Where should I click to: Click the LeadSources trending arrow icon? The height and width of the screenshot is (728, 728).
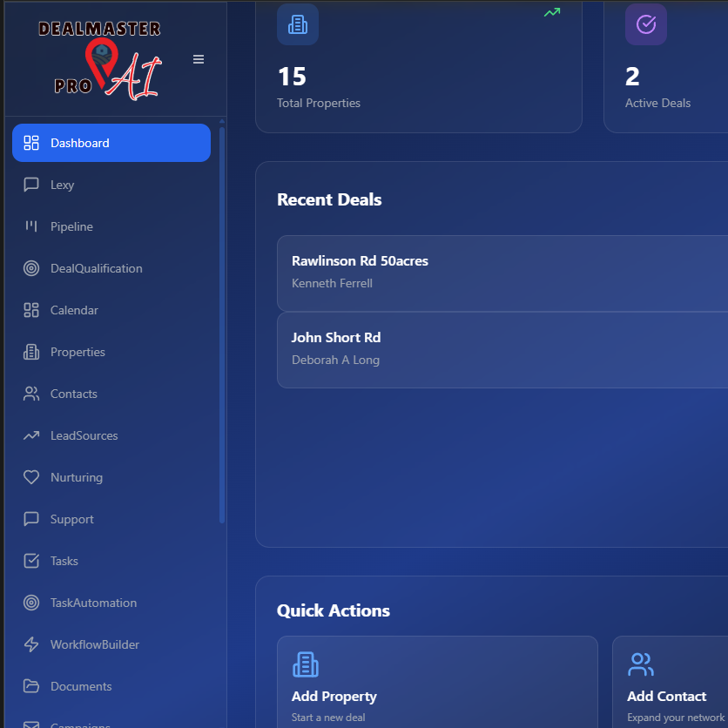click(x=31, y=435)
